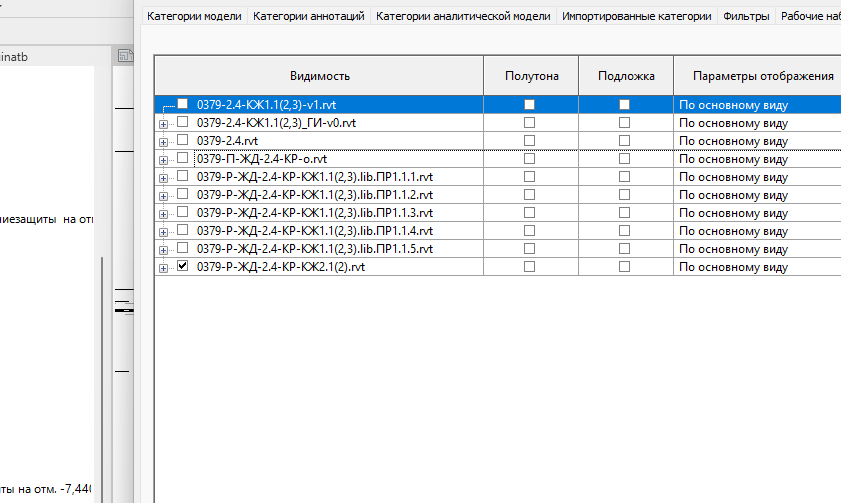Uncheck visibility of 0379-Р-ЖД-2.4-КР-КЖ2.1(2).rvt
This screenshot has height=503, width=841.
tap(183, 265)
